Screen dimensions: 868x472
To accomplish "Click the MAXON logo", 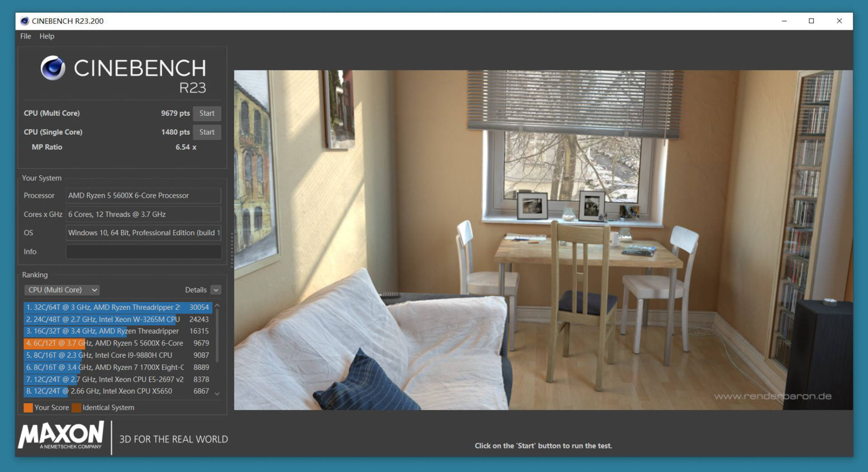I will (x=61, y=435).
